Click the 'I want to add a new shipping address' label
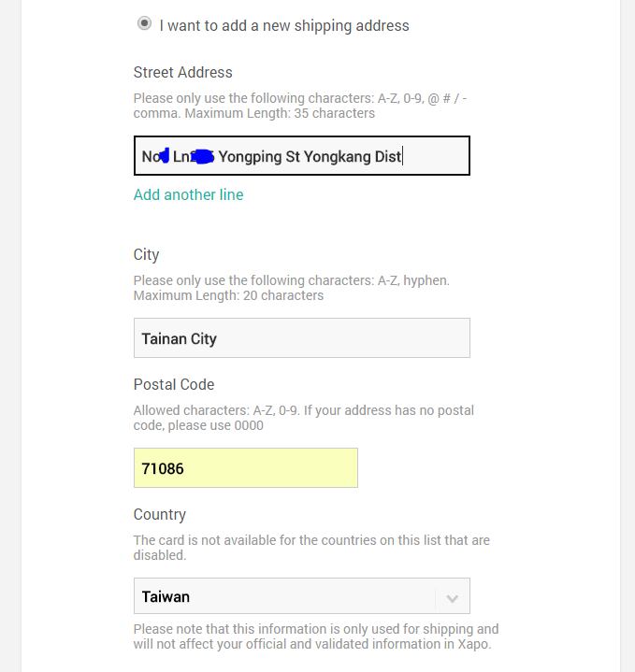635x672 pixels. (284, 25)
